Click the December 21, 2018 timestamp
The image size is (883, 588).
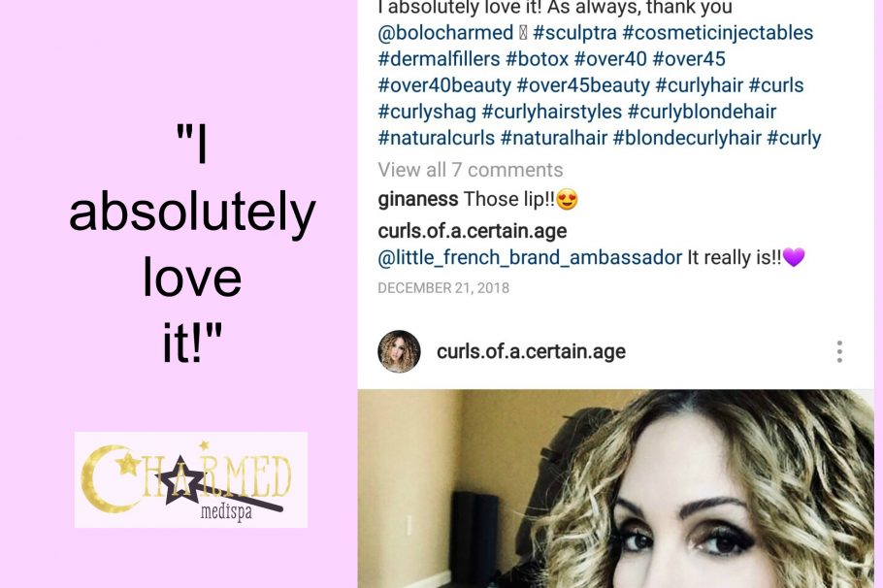point(443,288)
